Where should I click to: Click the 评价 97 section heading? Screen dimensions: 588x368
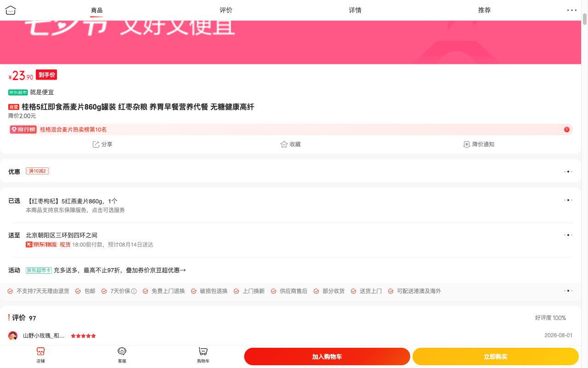pyautogui.click(x=24, y=318)
